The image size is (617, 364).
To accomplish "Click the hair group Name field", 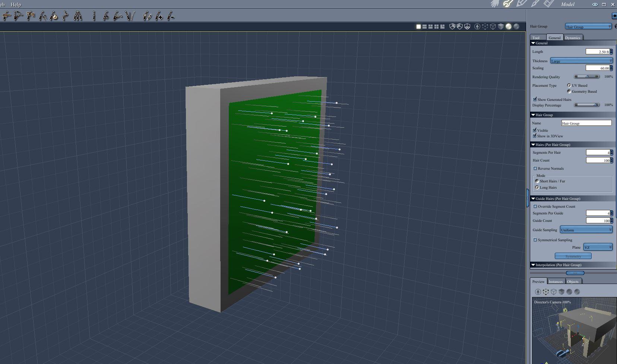I will pyautogui.click(x=586, y=123).
